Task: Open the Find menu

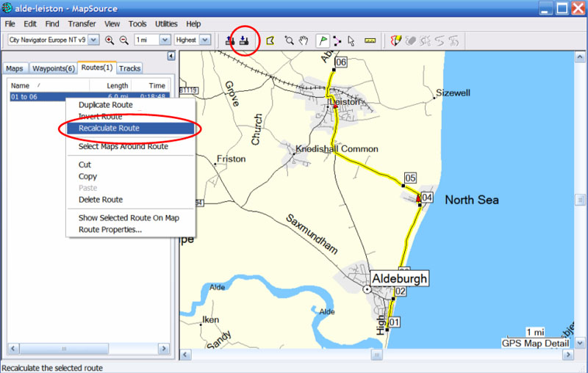Action: 52,24
